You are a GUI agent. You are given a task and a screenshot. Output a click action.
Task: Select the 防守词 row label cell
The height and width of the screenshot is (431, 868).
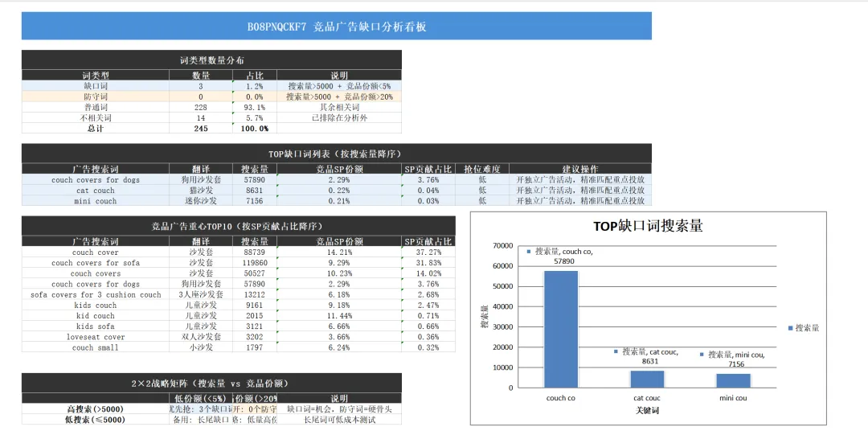(x=95, y=96)
